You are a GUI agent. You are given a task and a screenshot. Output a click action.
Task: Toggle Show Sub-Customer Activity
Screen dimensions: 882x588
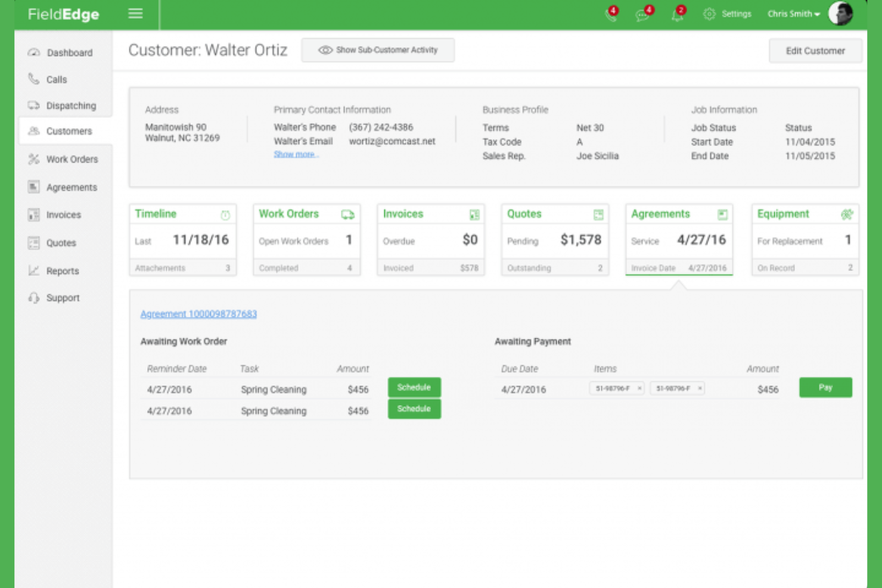pos(378,50)
